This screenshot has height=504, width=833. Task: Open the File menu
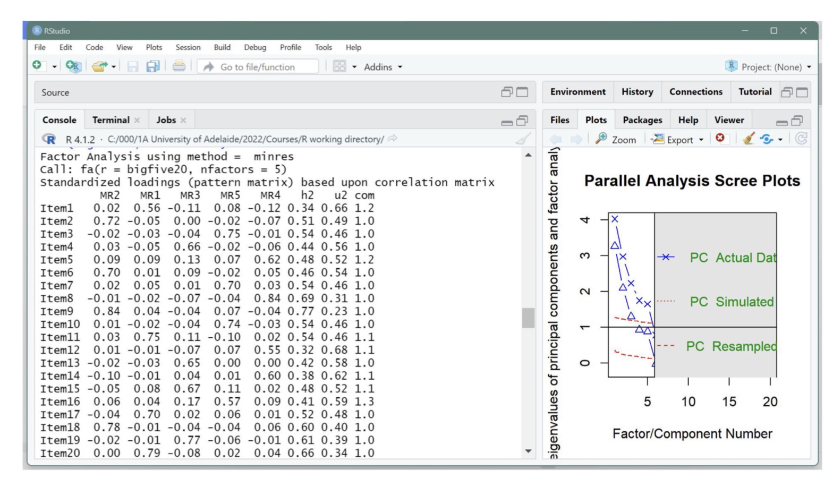pyautogui.click(x=40, y=47)
